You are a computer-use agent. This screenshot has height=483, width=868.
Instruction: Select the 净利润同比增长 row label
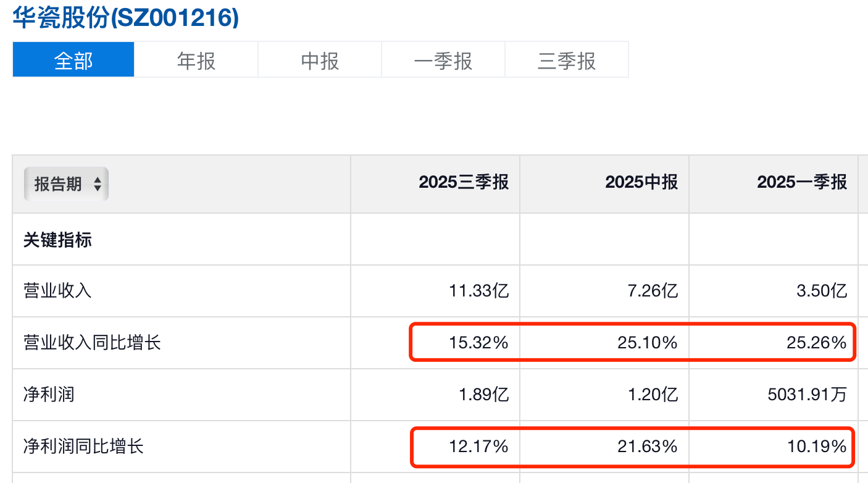tap(83, 446)
